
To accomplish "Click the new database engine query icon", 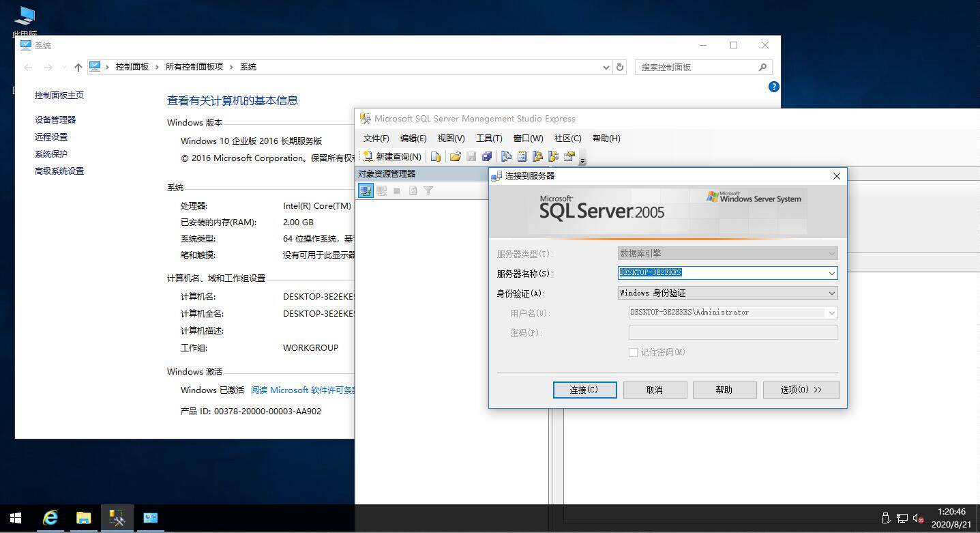I will pyautogui.click(x=436, y=156).
